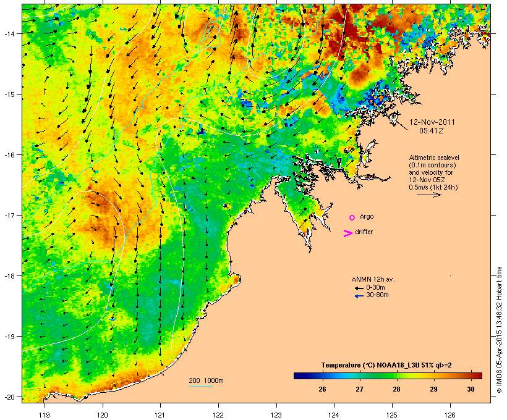Click latitude label -17
Screen dimensions: 507x420
(x=9, y=215)
